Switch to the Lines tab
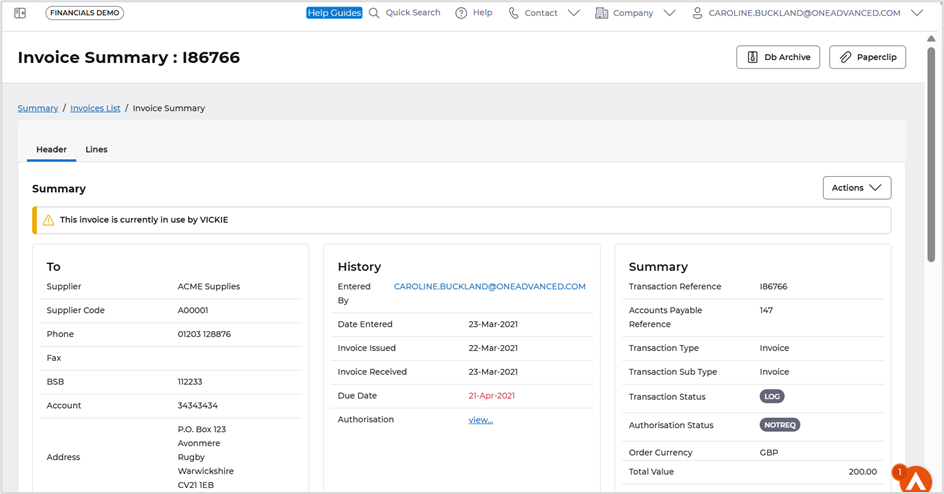Screen dimensions: 944x494 96,150
